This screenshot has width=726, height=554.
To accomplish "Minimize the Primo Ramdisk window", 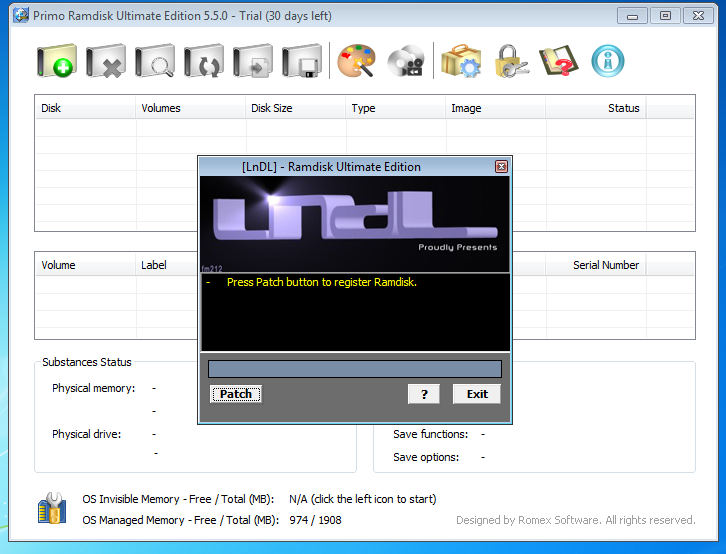I will 632,16.
